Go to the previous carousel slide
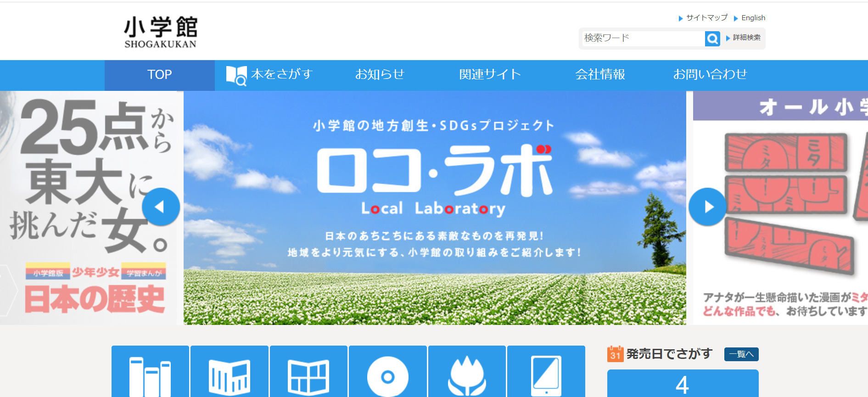This screenshot has height=397, width=868. tap(161, 207)
